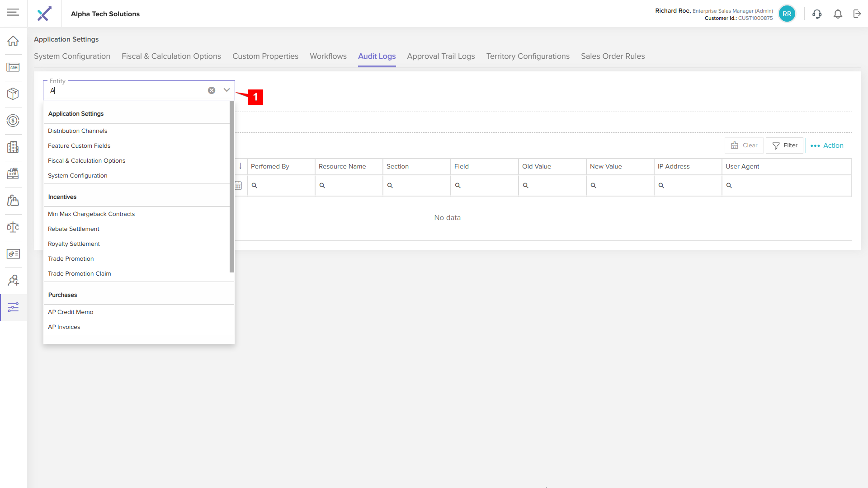Open the Workflows tab
868x488 pixels.
coord(328,56)
